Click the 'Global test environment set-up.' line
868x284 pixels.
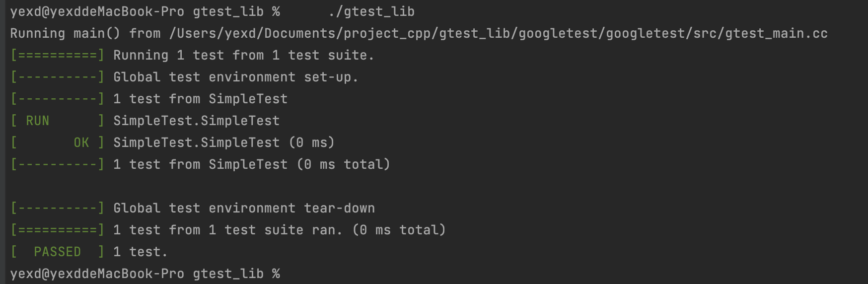(x=236, y=77)
